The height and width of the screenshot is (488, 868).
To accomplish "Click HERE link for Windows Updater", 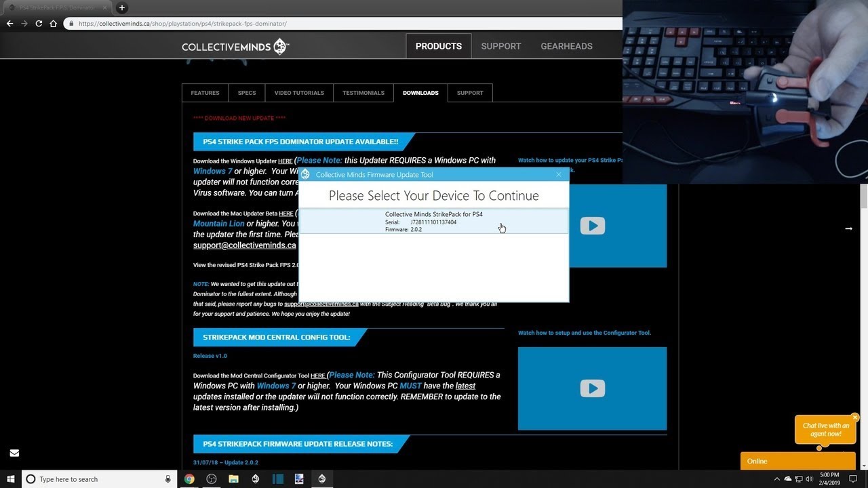I will [x=285, y=161].
